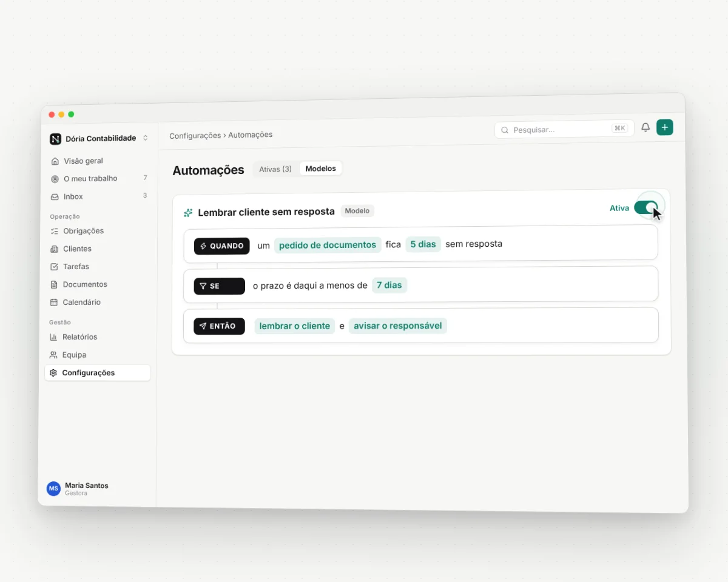
Task: Open the Maria Santos profile
Action: [79, 489]
